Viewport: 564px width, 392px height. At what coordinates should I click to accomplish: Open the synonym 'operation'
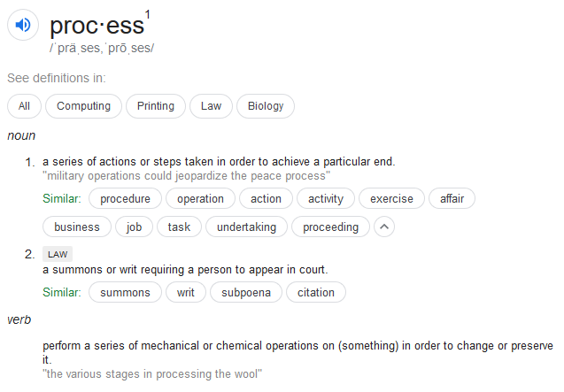pos(200,199)
